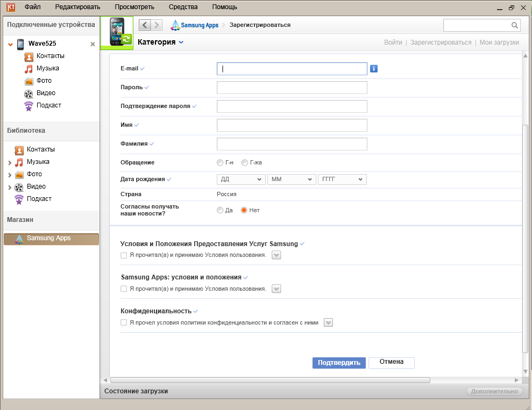Click the back navigation arrow button
This screenshot has height=410, width=532.
(x=144, y=25)
